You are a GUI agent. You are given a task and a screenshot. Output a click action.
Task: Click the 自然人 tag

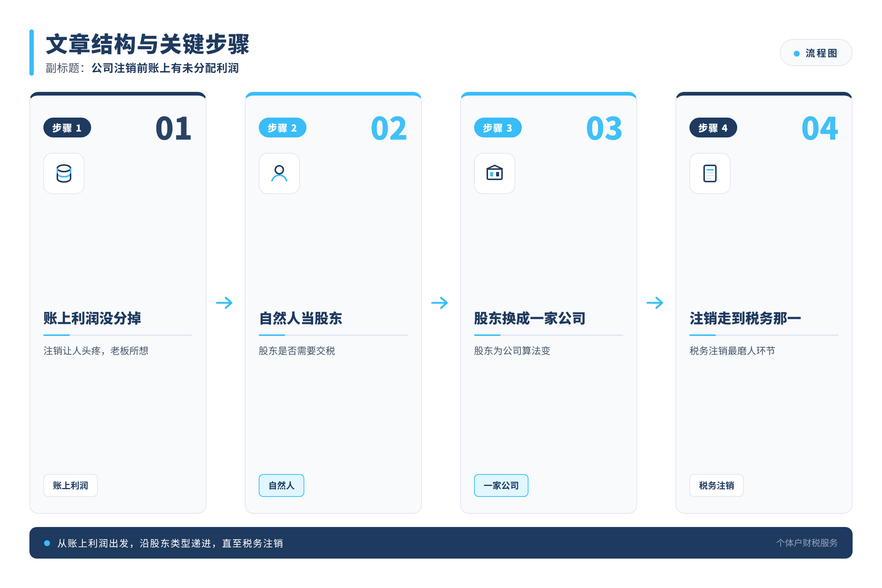[x=281, y=485]
